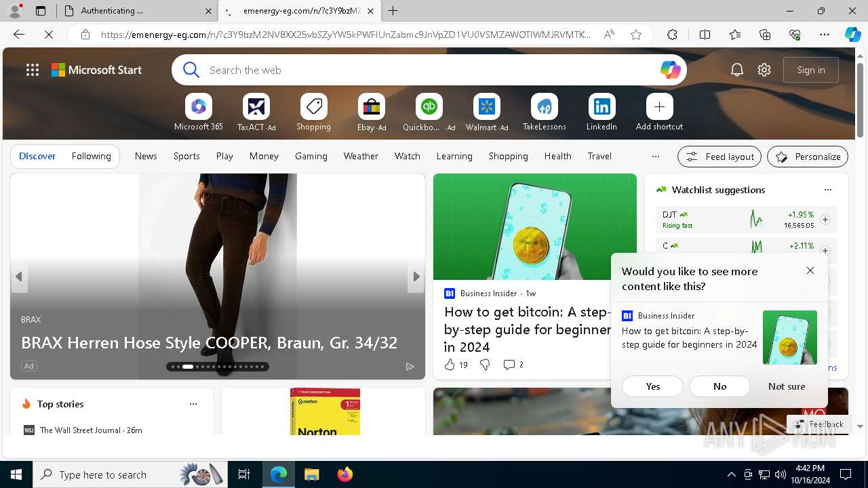Click the Search the web field

429,70
